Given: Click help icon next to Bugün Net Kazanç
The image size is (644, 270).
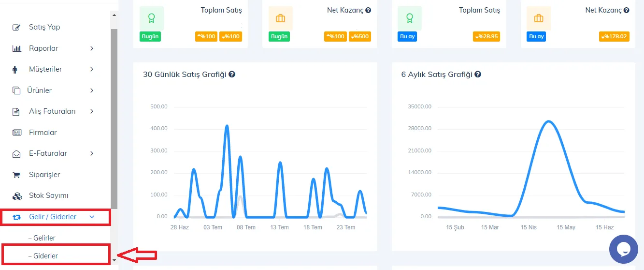Looking at the screenshot, I should [368, 10].
